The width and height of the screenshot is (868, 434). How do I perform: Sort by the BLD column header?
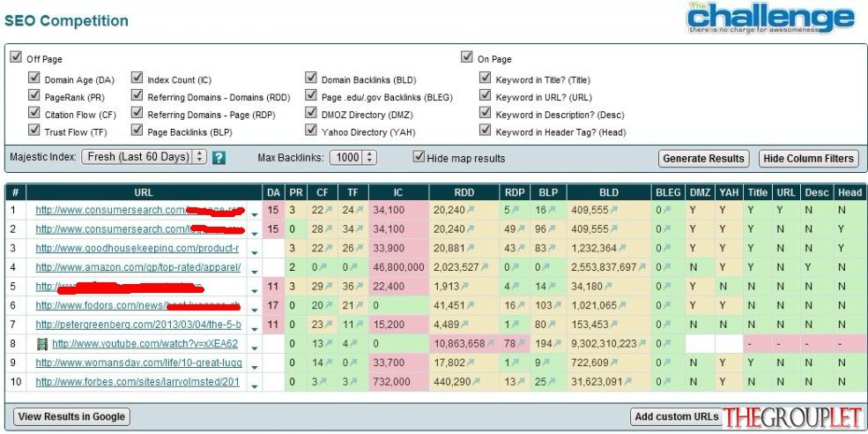(x=609, y=192)
